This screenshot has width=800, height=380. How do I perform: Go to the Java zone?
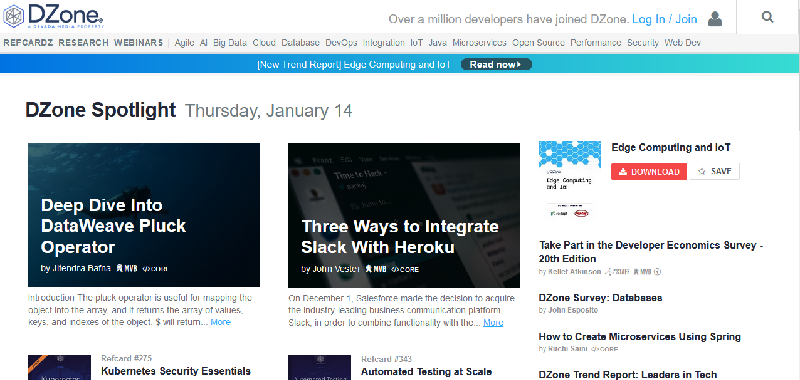click(438, 43)
